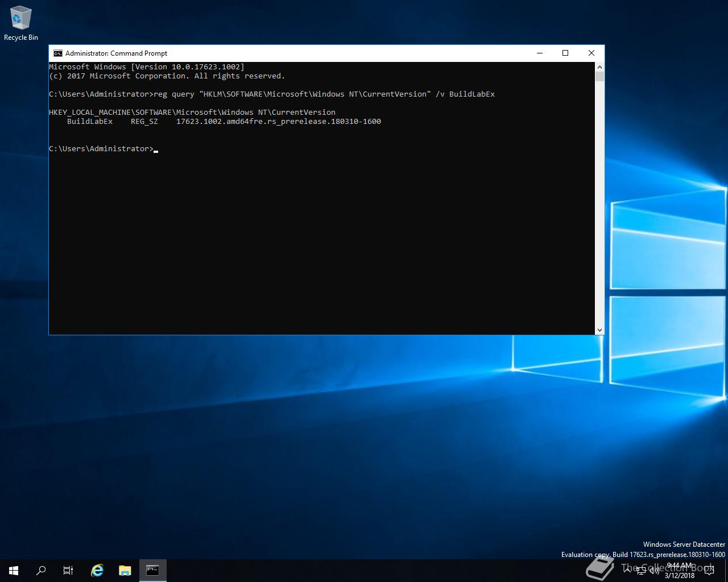The height and width of the screenshot is (582, 728).
Task: Open the volume speaker tray icon
Action: 654,571
